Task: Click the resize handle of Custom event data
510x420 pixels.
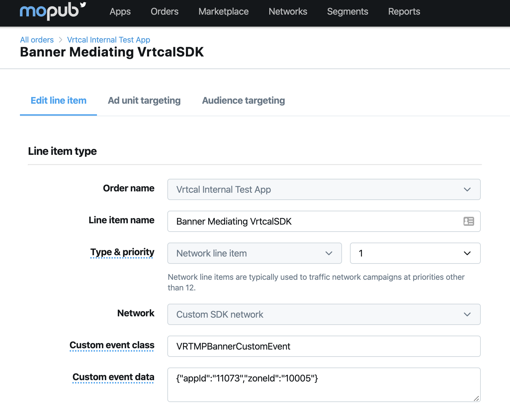Action: (x=476, y=398)
